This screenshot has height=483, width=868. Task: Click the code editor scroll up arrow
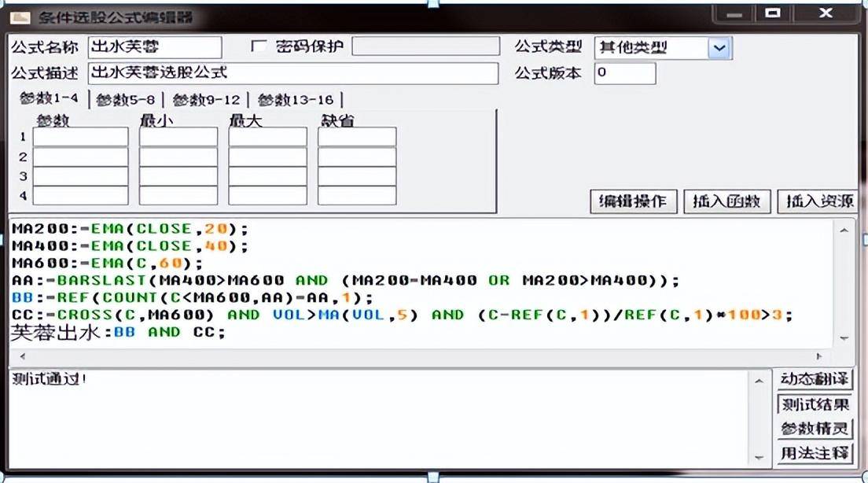tap(844, 230)
